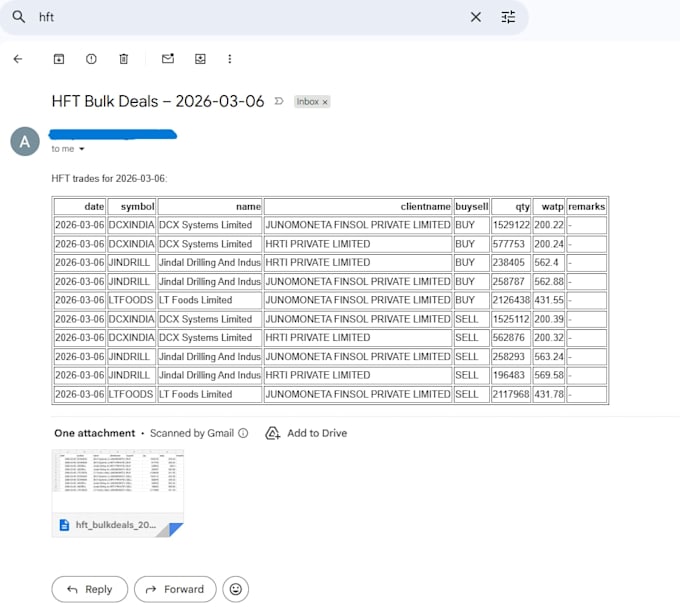
Task: Click the qty cell 2126438
Action: tap(511, 300)
